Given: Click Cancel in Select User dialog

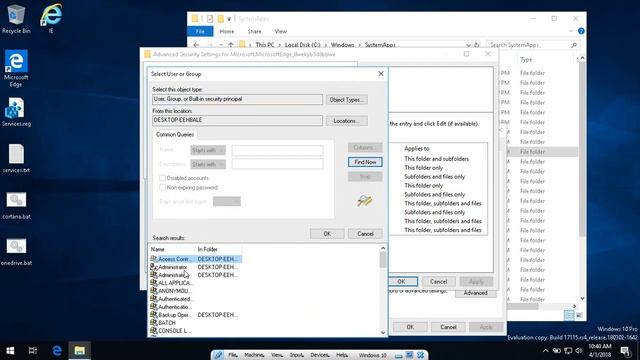Looking at the screenshot, I should tap(365, 234).
